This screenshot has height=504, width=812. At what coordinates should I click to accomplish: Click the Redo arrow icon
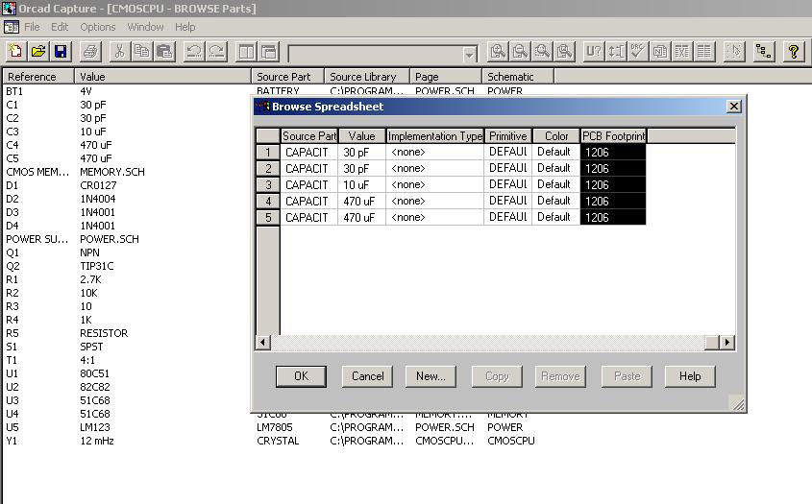pyautogui.click(x=216, y=52)
